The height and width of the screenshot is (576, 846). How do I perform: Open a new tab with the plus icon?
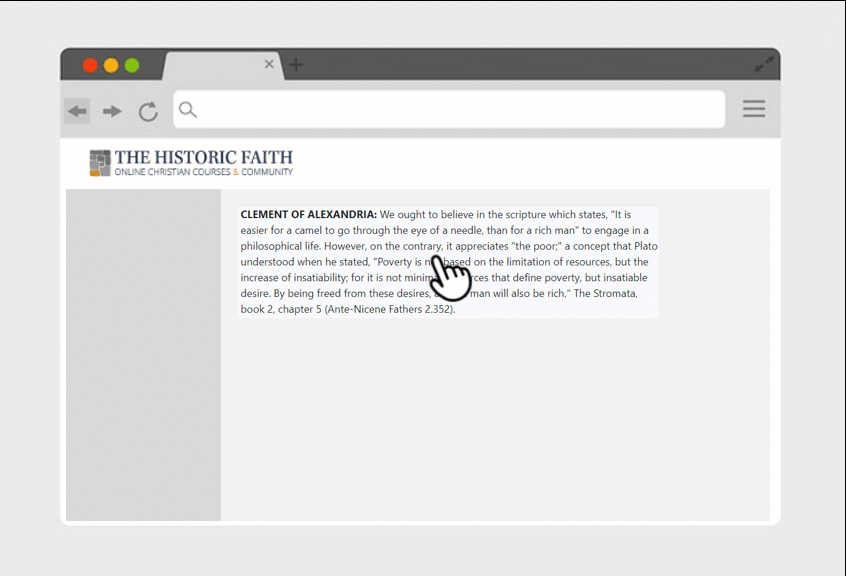point(296,65)
